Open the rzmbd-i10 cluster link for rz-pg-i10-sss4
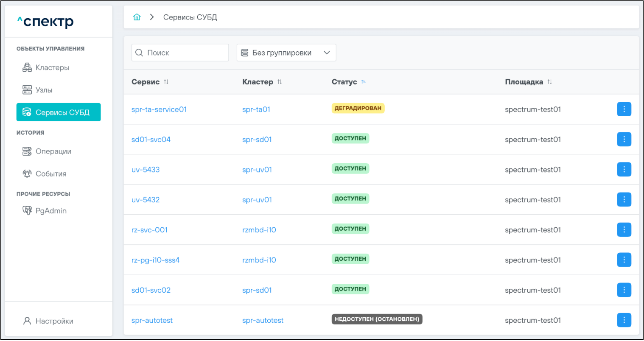The height and width of the screenshot is (341, 644). tap(259, 260)
